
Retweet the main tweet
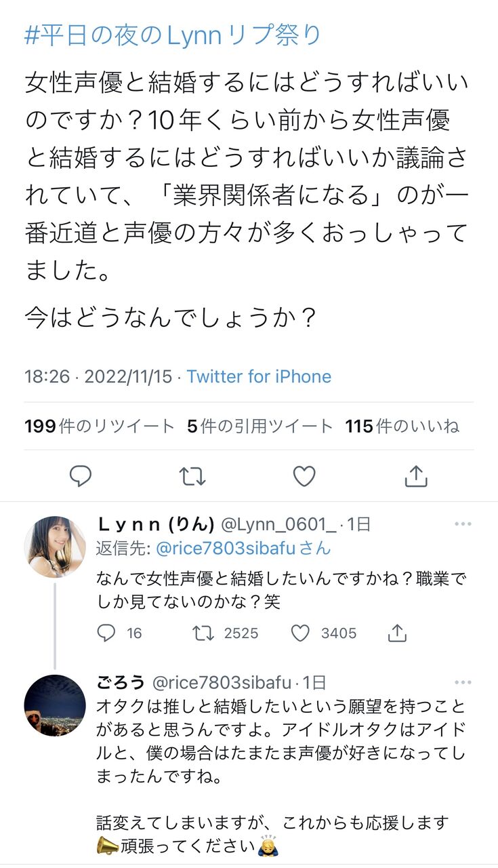point(192,476)
